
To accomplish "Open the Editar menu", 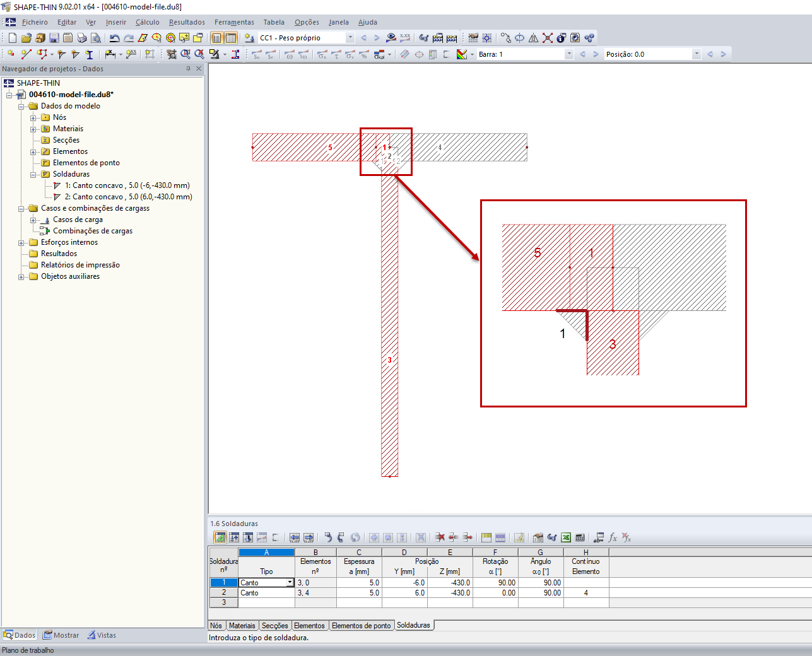I will click(67, 22).
